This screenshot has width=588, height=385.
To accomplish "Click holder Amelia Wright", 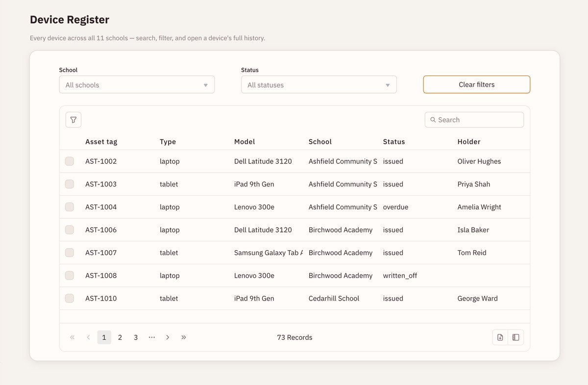I will click(479, 207).
